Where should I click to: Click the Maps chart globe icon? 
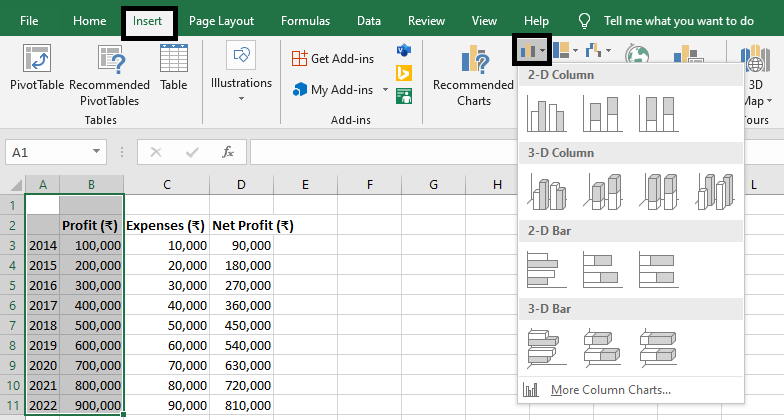637,54
